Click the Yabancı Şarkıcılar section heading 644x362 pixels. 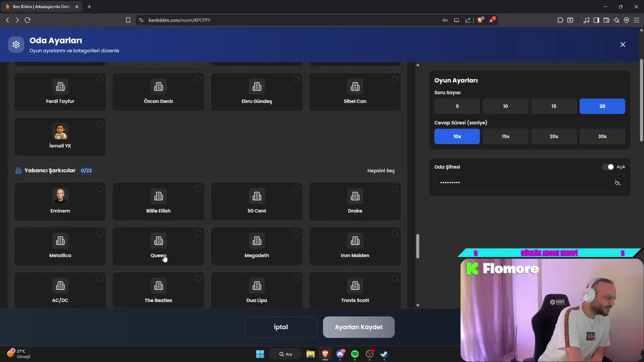tap(50, 170)
